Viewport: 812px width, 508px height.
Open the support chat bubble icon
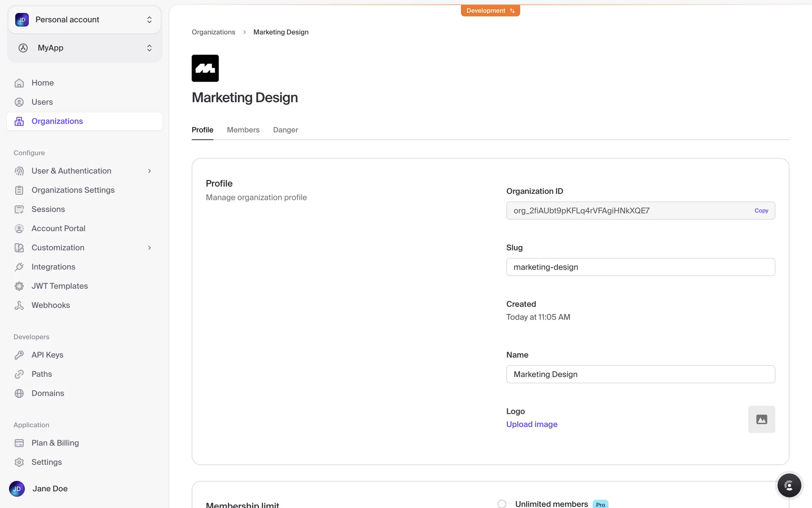(789, 485)
